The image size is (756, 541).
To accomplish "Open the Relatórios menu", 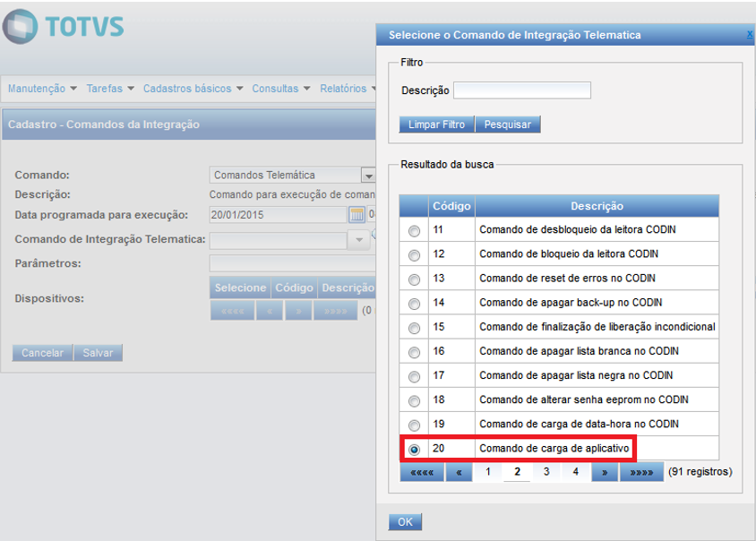I will [x=348, y=89].
